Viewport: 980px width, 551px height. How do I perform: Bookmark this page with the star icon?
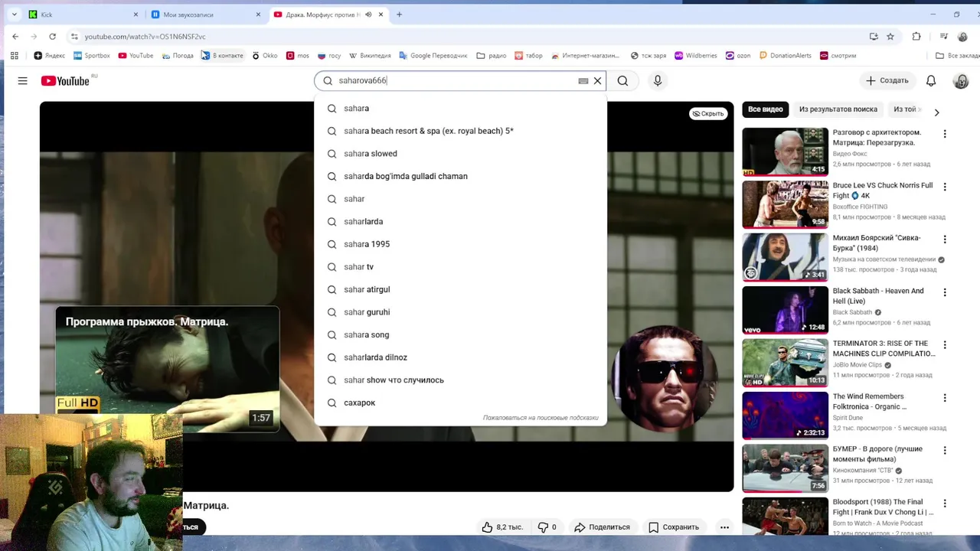tap(890, 36)
